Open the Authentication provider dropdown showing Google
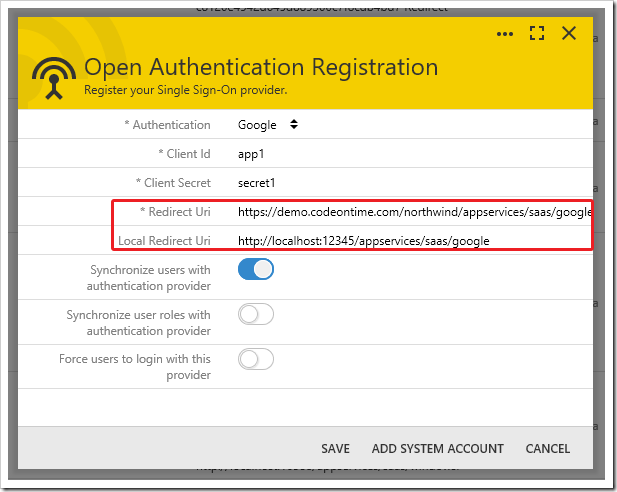 coord(268,125)
